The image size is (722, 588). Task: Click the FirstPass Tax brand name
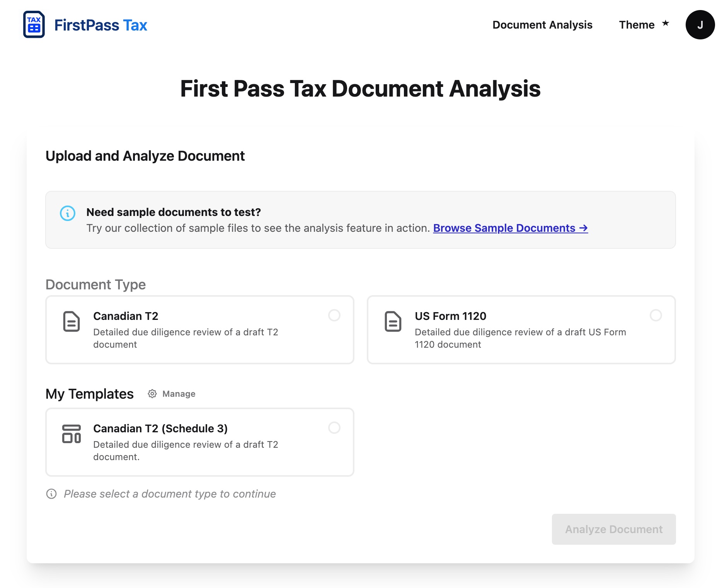[100, 25]
